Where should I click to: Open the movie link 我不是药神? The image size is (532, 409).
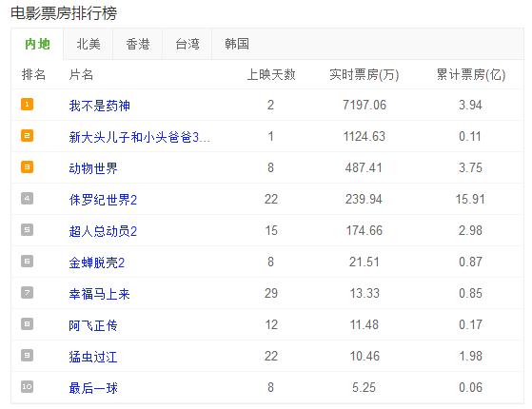click(99, 106)
